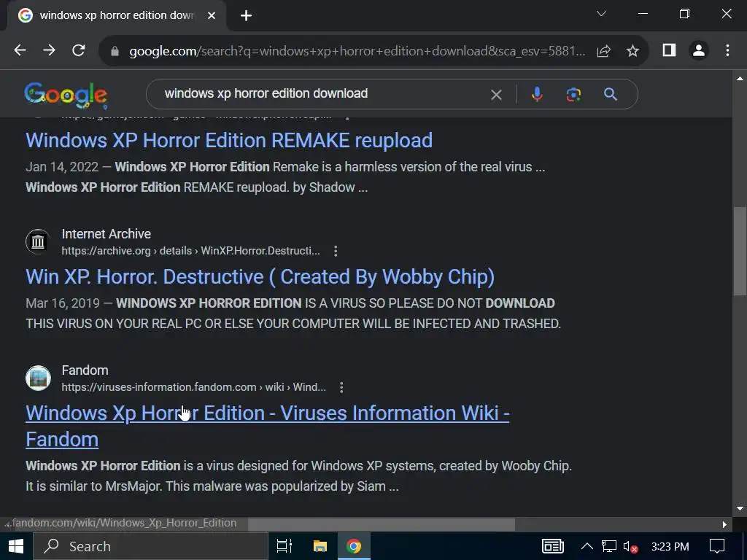Open the Chrome profile menu

[x=698, y=50]
